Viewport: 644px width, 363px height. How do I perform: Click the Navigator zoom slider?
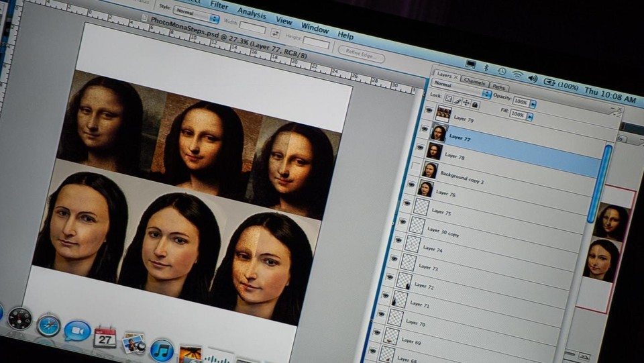tap(570, 353)
